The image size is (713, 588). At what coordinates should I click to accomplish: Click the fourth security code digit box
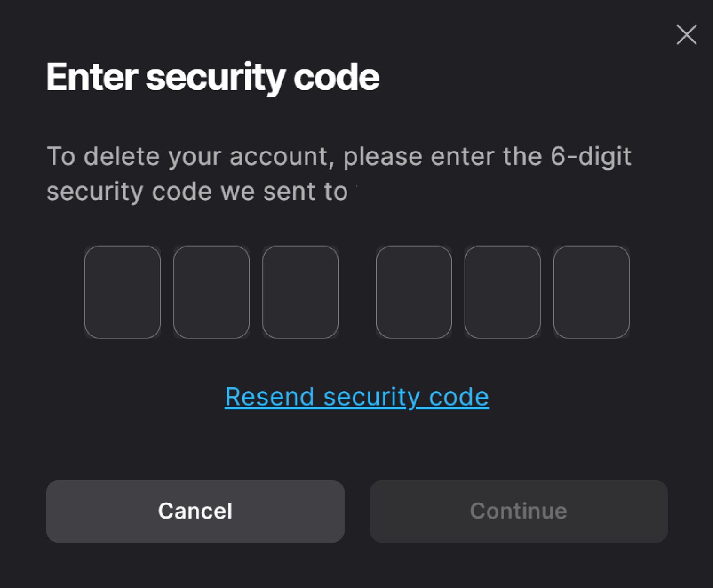(414, 292)
